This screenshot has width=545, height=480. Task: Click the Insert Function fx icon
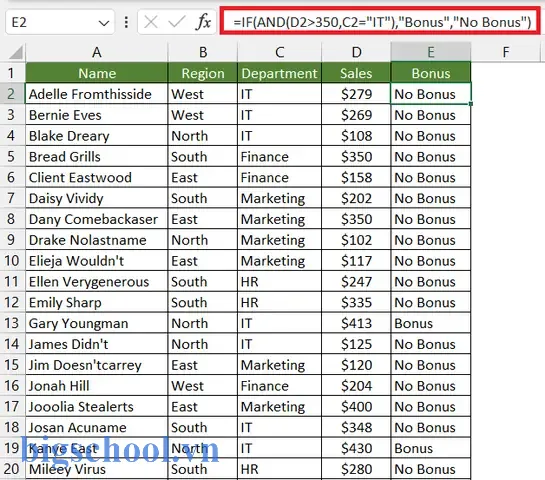[203, 22]
